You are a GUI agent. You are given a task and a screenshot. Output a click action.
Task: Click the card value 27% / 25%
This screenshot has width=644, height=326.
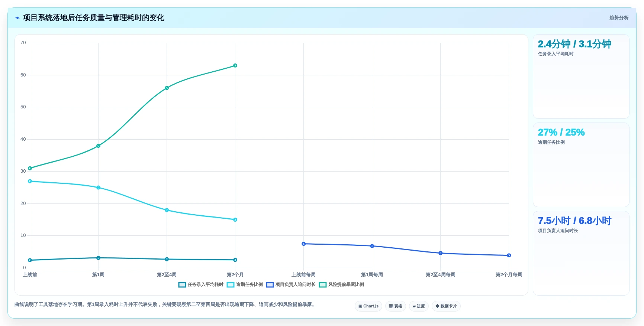(x=561, y=132)
